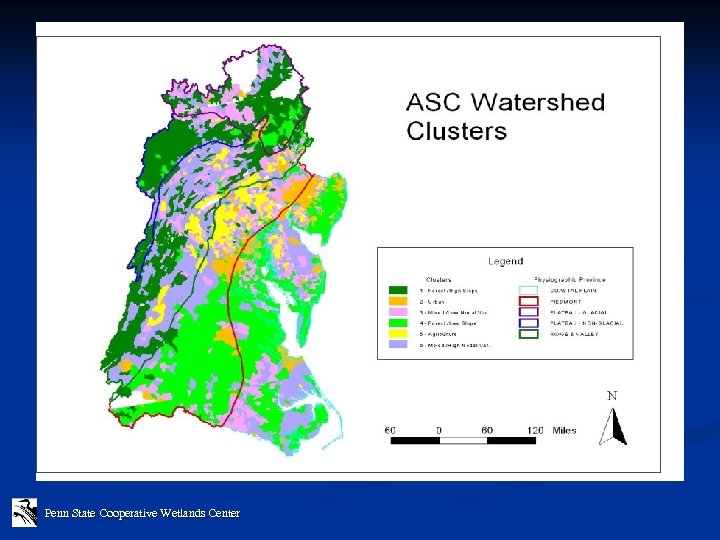Viewport: 720px width, 540px height.
Task: Click the 'ASC Watershed Clusters' title
Action: [505, 117]
